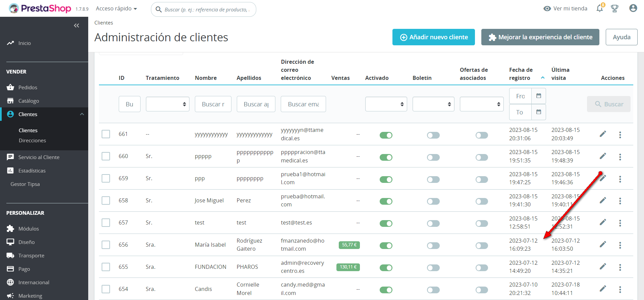644x300 pixels.
Task: Open the To date calendar picker
Action: click(x=539, y=112)
